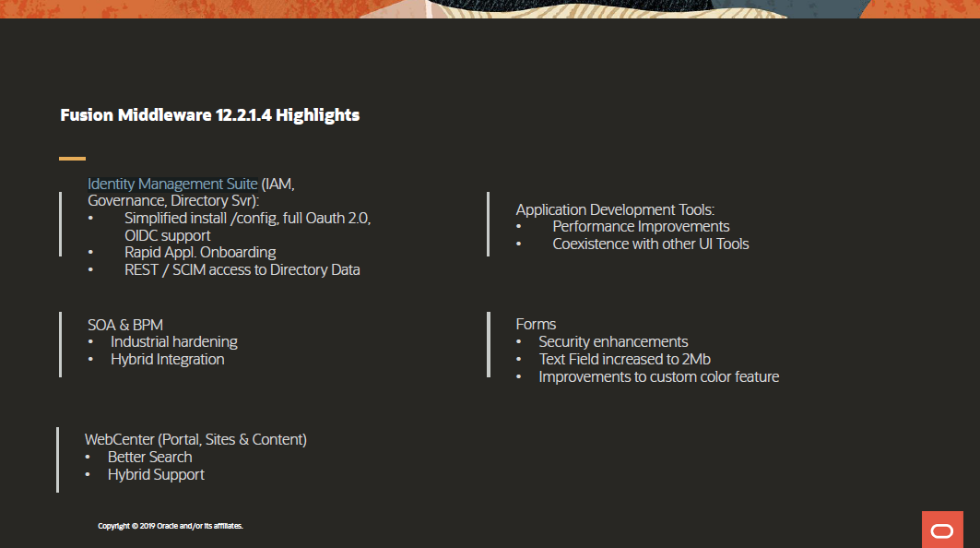Screen dimensions: 980x548
Task: Click the Hybrid Support bullet
Action: click(156, 474)
